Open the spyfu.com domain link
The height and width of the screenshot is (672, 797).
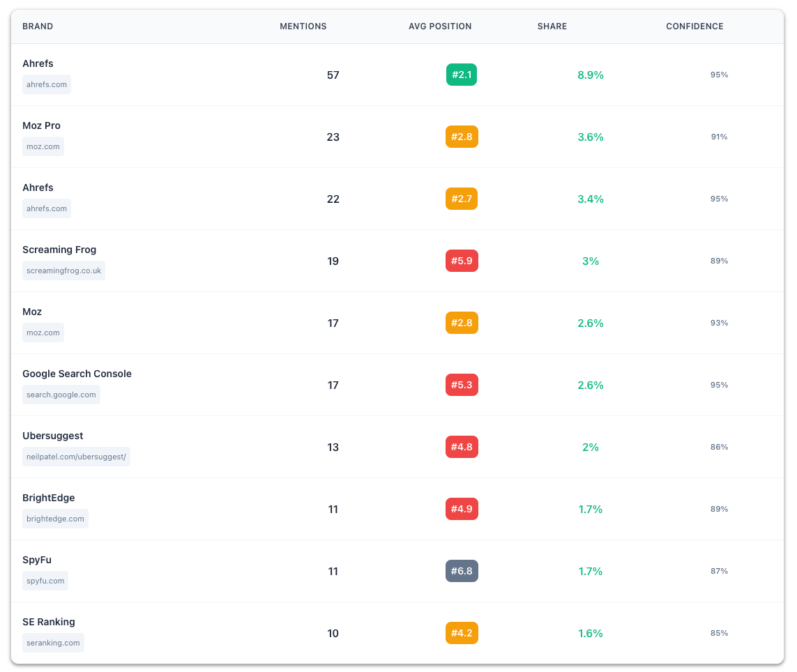click(x=45, y=581)
